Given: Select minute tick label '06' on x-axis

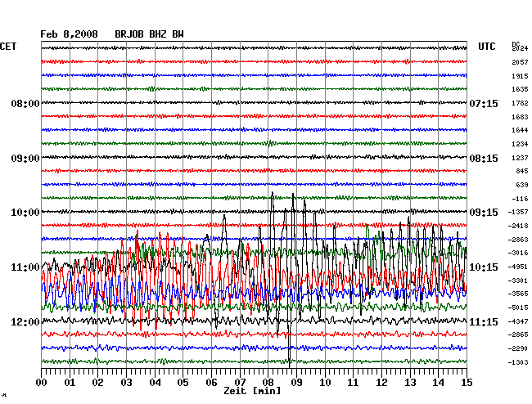Looking at the screenshot, I should (211, 383).
